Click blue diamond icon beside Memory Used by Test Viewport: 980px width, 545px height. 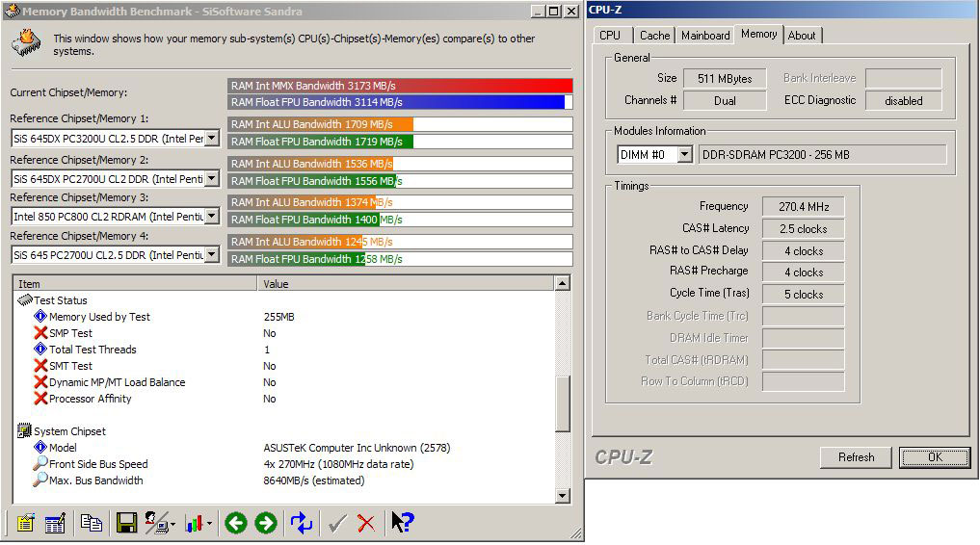[40, 316]
